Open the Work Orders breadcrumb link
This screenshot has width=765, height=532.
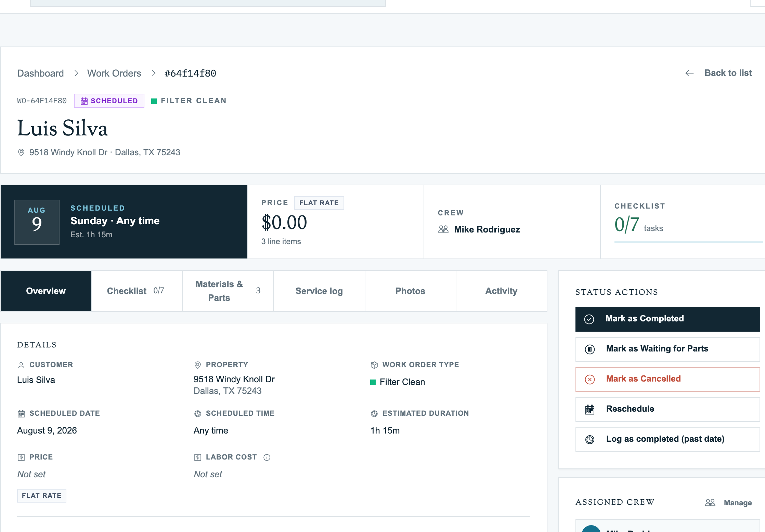point(114,73)
